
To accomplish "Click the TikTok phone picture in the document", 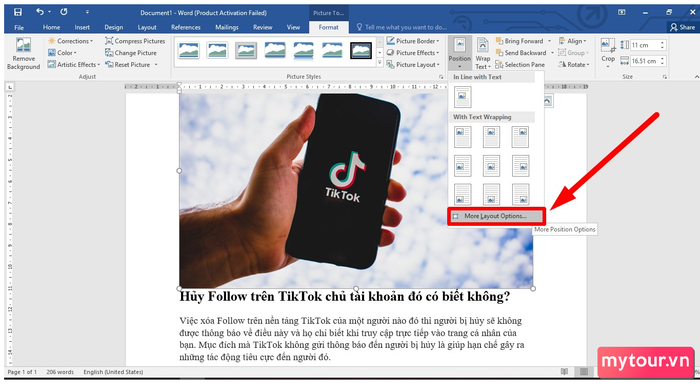I will (356, 191).
